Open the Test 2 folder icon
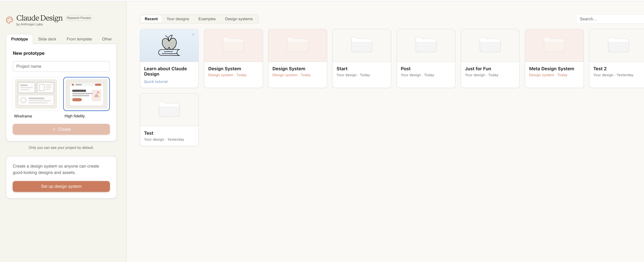Image resolution: width=644 pixels, height=262 pixels. 618,45
